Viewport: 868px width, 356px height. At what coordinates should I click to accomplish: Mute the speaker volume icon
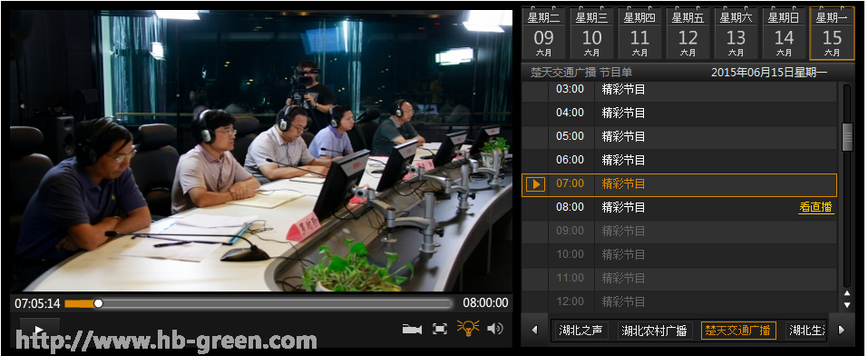tap(495, 329)
